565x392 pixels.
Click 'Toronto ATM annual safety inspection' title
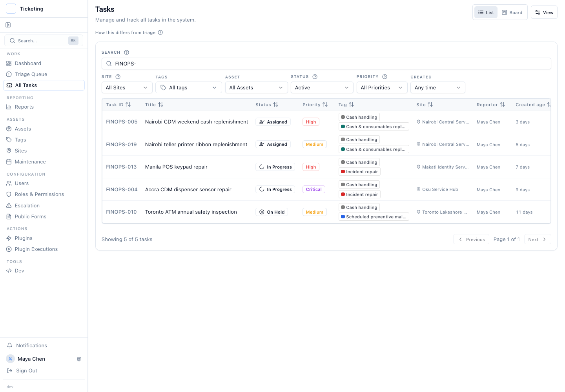coord(191,212)
